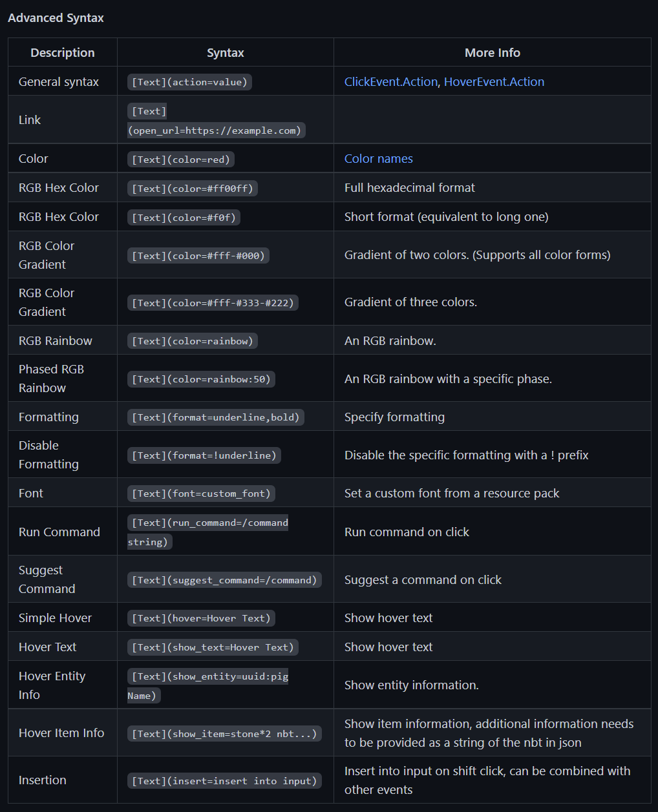This screenshot has height=812, width=658.
Task: Select the color=rainbow code snippet
Action: coord(193,341)
